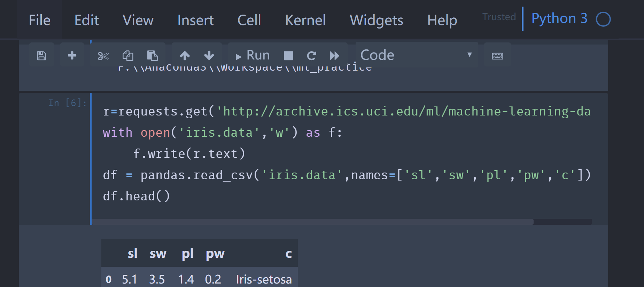
Task: Click the Trusted notebook indicator
Action: pyautogui.click(x=499, y=17)
